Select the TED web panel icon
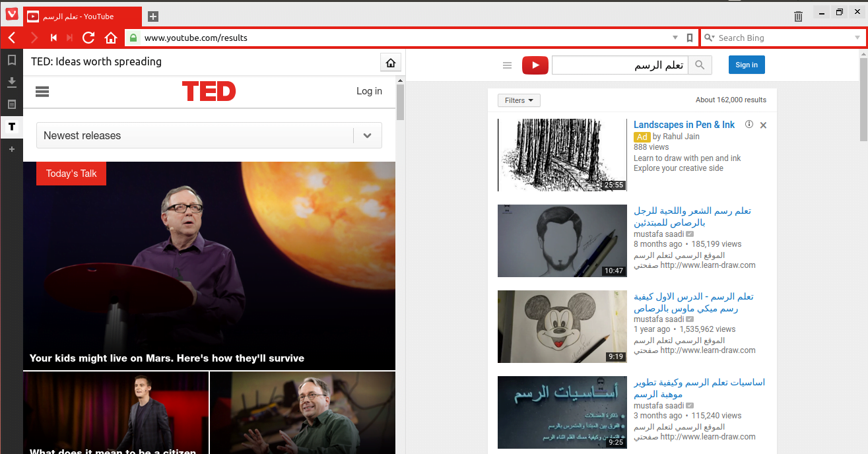 click(x=11, y=126)
